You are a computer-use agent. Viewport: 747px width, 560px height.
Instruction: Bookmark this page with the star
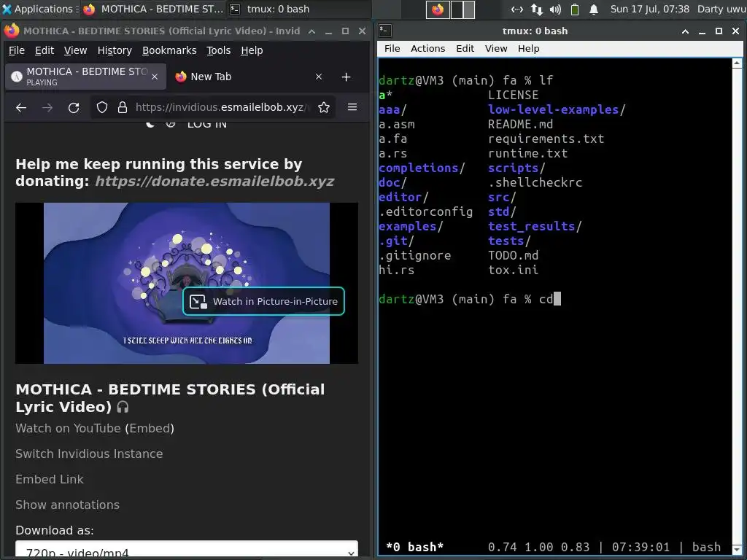pos(324,107)
